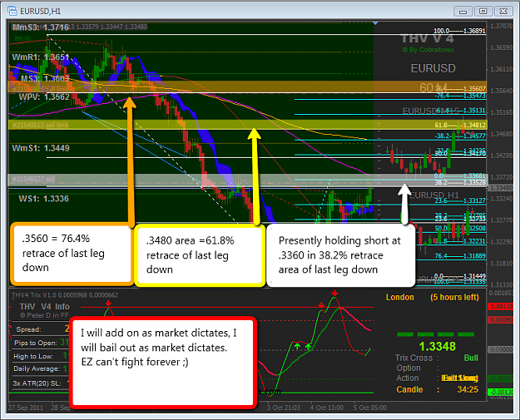Viewport: 520px width, 420px height.
Task: Click the 5 Oct 05:00 time axis label
Action: point(369,408)
